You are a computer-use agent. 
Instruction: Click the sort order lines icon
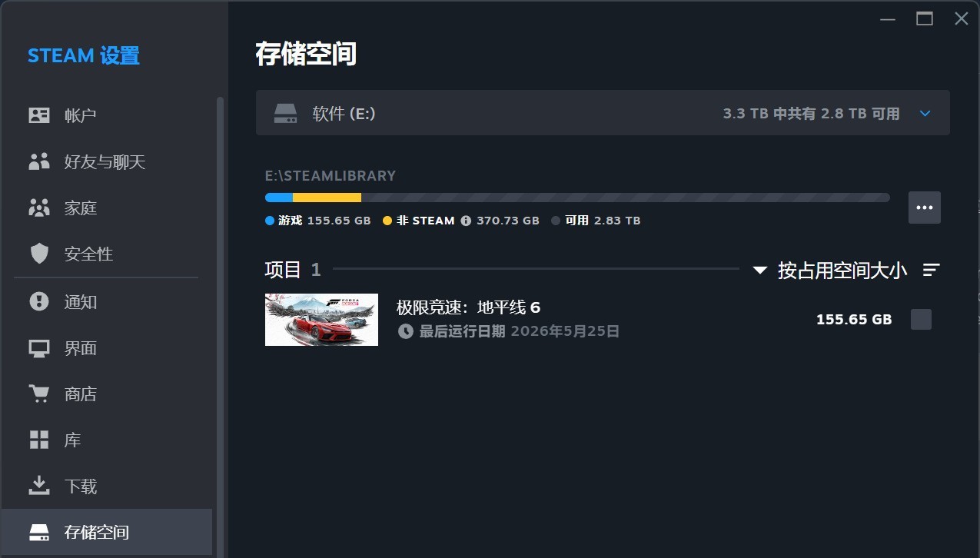pyautogui.click(x=932, y=270)
